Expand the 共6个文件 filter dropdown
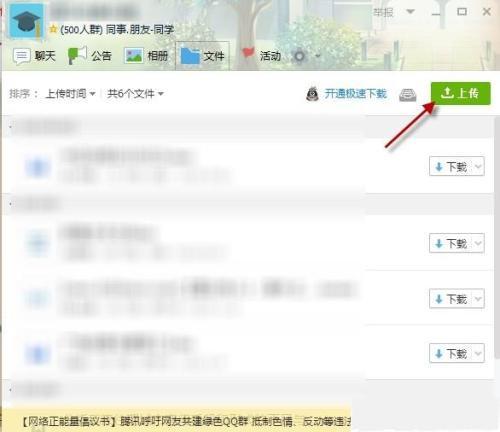This screenshot has width=500, height=432. coord(135,94)
